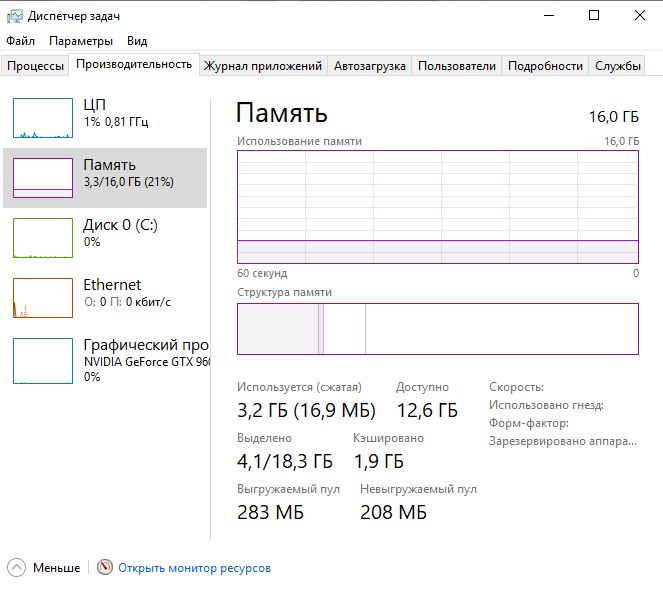Open the Файл menu

20,41
